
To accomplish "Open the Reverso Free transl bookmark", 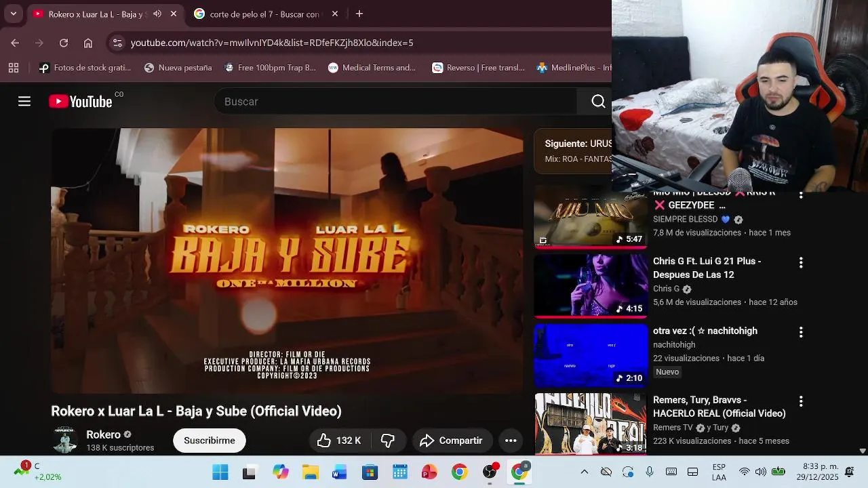I will [479, 68].
